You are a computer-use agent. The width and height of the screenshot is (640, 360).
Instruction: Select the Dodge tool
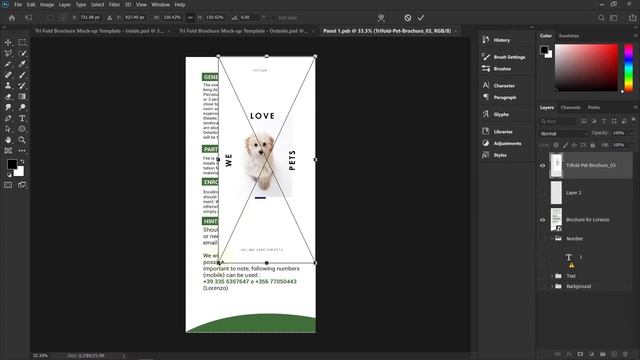[x=22, y=107]
